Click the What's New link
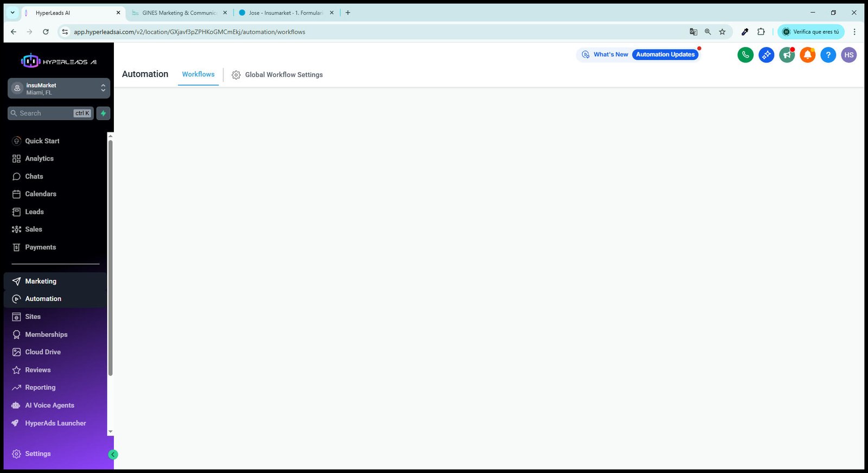 point(610,55)
